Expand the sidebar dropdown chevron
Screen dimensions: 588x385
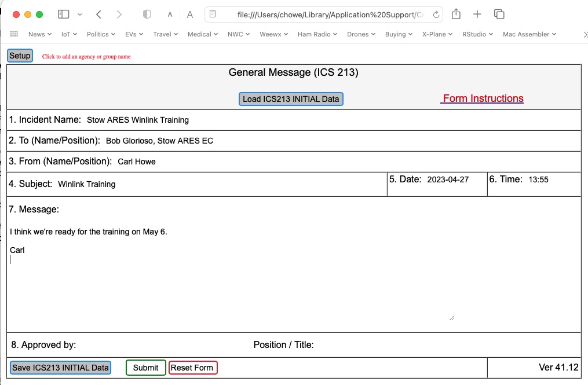click(x=80, y=14)
